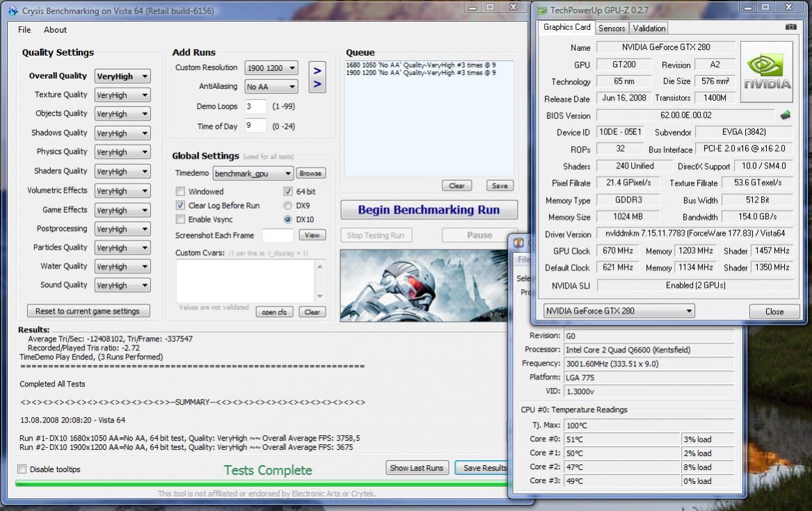Click the open cfg button
This screenshot has height=511, width=812.
[274, 312]
